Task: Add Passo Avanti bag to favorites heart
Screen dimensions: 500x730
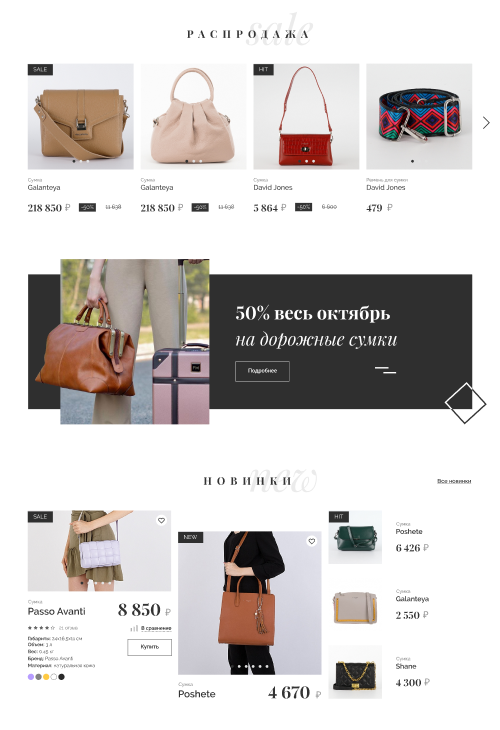Action: [161, 520]
